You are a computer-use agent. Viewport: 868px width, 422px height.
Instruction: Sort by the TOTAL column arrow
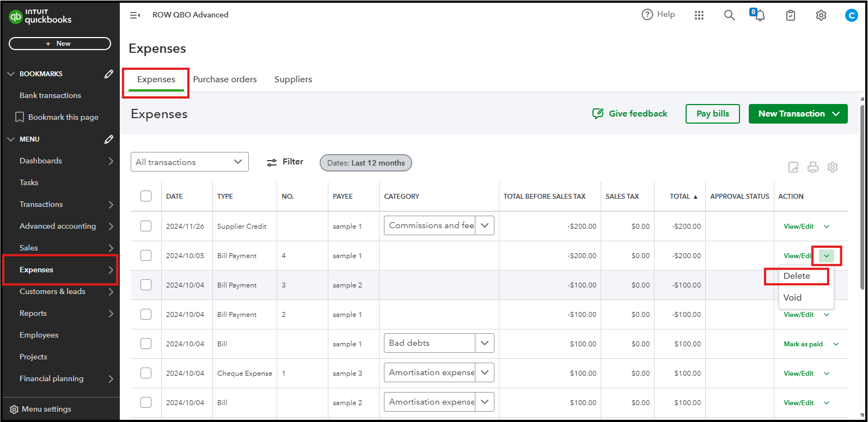click(x=695, y=197)
